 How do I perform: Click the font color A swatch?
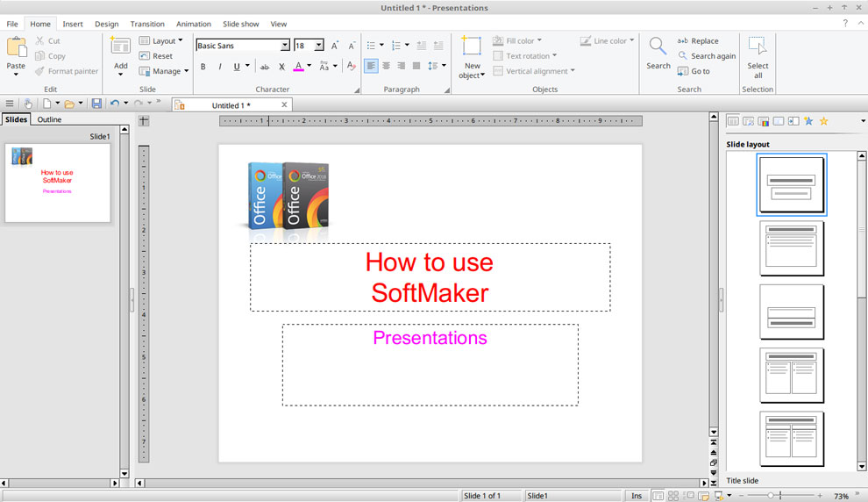[298, 67]
